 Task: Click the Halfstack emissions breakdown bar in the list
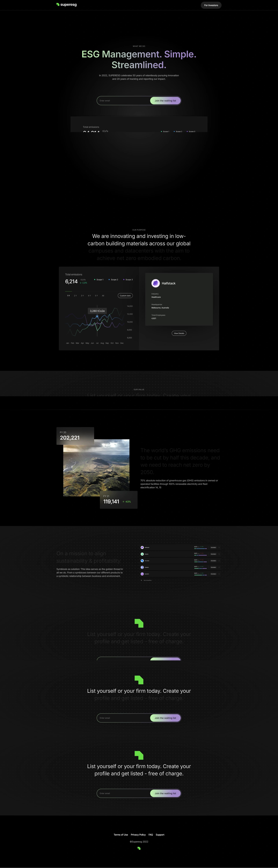[x=201, y=549]
